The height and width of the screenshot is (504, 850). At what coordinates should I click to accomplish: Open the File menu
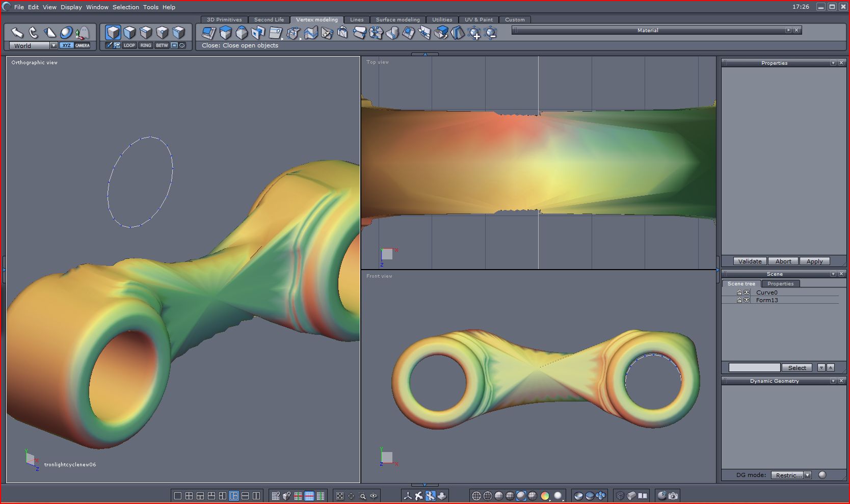(x=19, y=7)
